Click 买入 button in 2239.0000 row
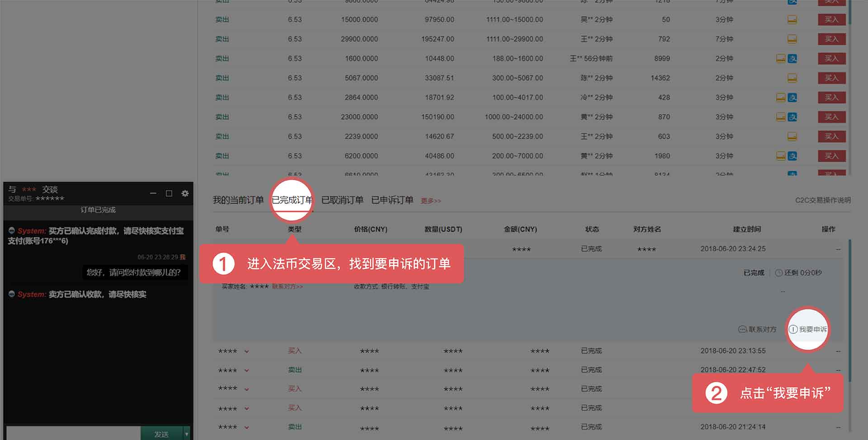The image size is (868, 440). [x=831, y=136]
